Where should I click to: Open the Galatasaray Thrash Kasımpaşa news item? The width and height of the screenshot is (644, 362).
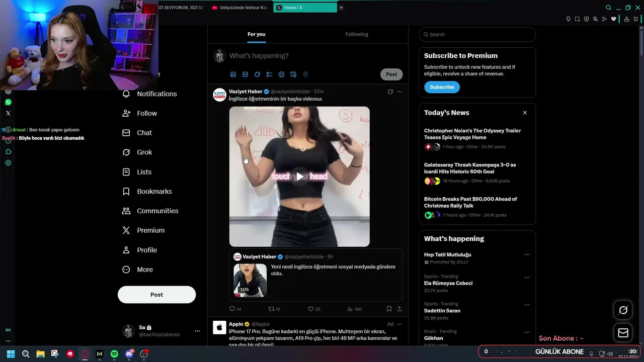470,168
